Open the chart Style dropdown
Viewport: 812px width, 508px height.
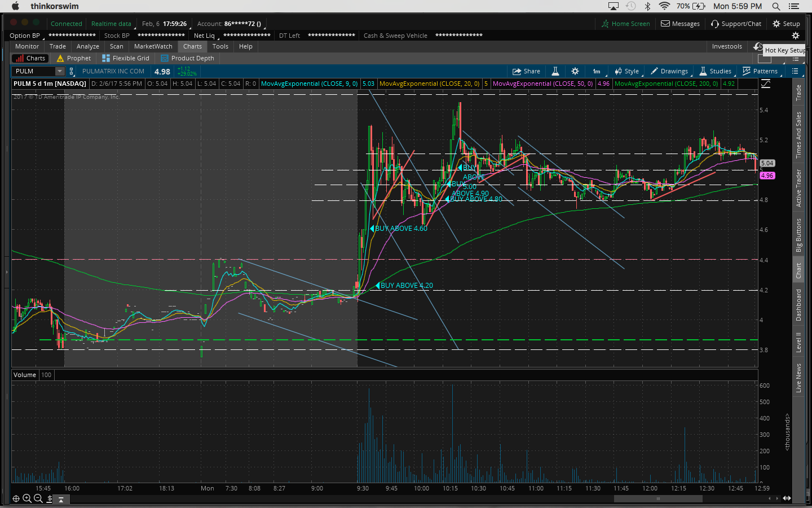coord(626,71)
